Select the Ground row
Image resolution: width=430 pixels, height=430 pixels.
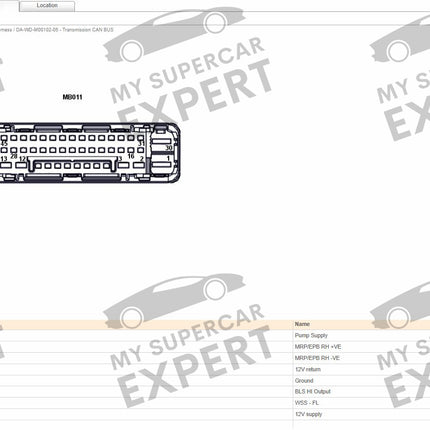pos(215,381)
